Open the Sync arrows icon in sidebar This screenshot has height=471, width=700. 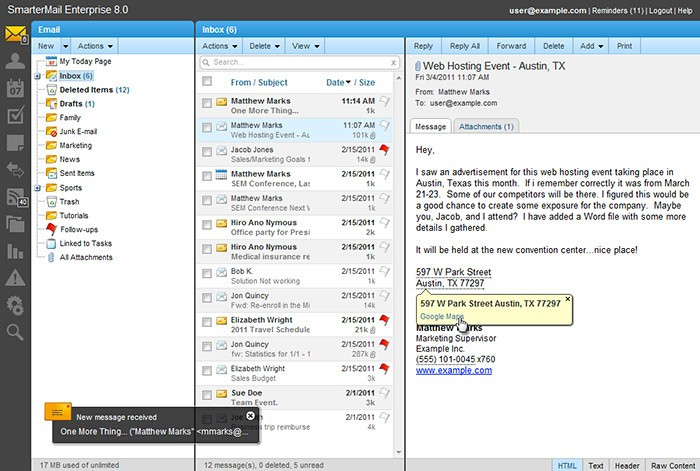pos(15,170)
